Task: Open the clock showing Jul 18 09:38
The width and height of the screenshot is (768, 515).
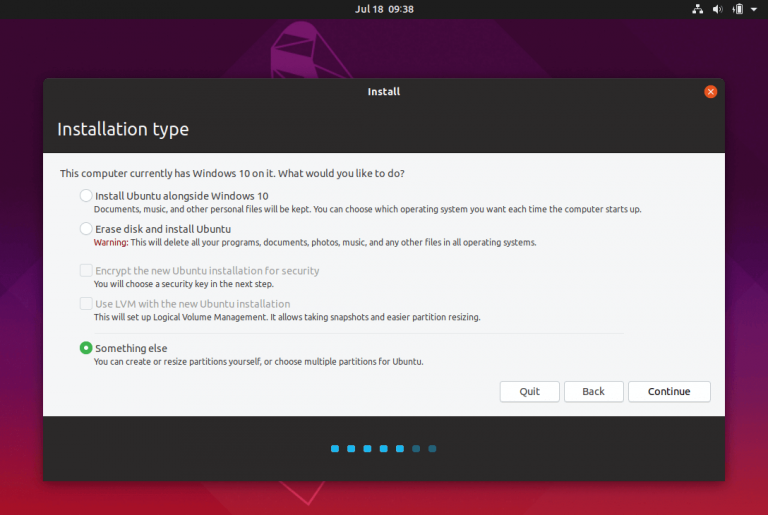Action: pos(384,9)
